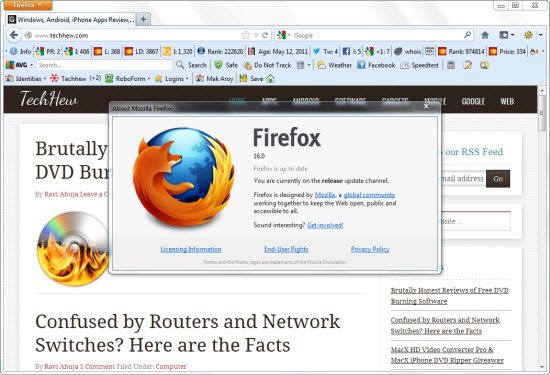Click the Facebook I: 5 counter in SEO toolbar

pos(351,51)
